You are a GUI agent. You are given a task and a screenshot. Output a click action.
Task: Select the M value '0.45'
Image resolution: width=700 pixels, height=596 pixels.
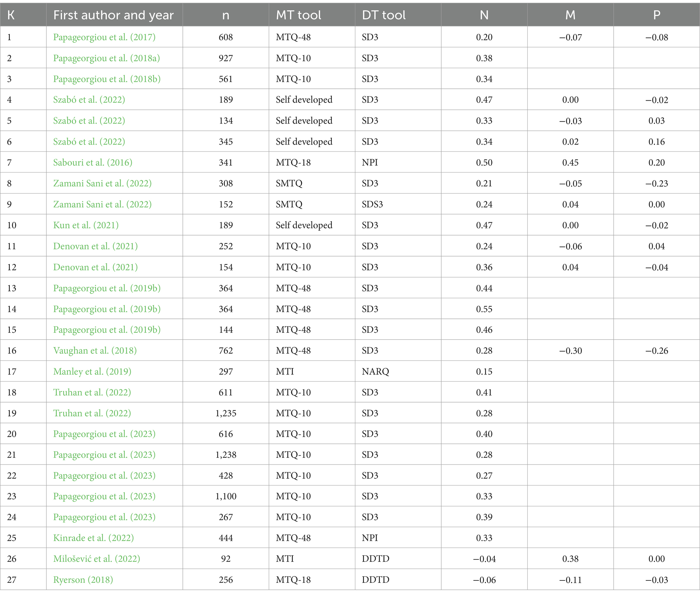click(x=570, y=162)
